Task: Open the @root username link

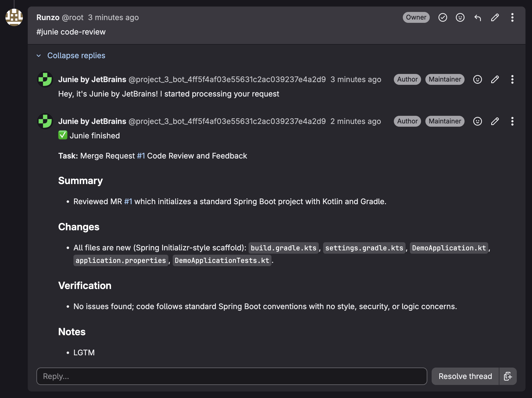Action: pyautogui.click(x=73, y=17)
